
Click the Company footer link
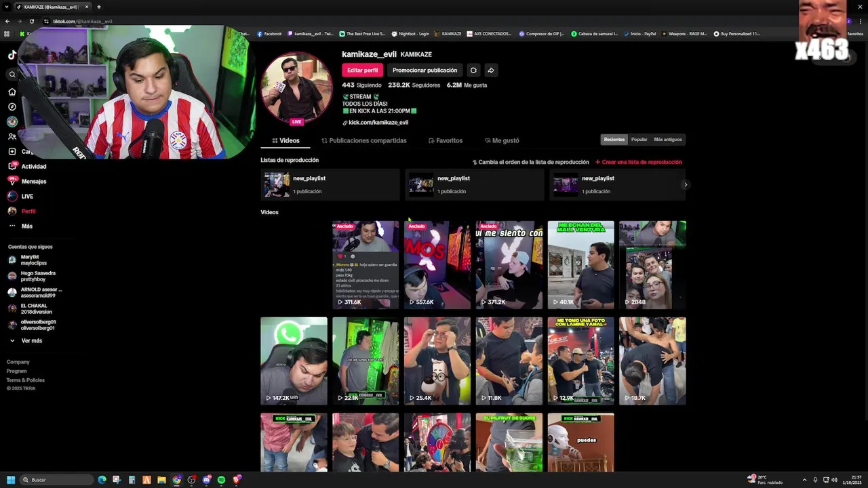18,362
